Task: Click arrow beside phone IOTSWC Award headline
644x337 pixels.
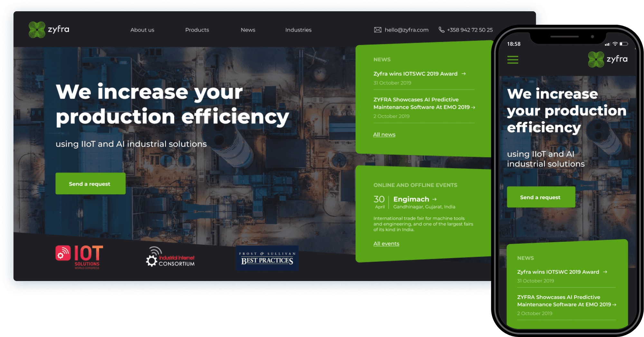Action: click(x=605, y=272)
